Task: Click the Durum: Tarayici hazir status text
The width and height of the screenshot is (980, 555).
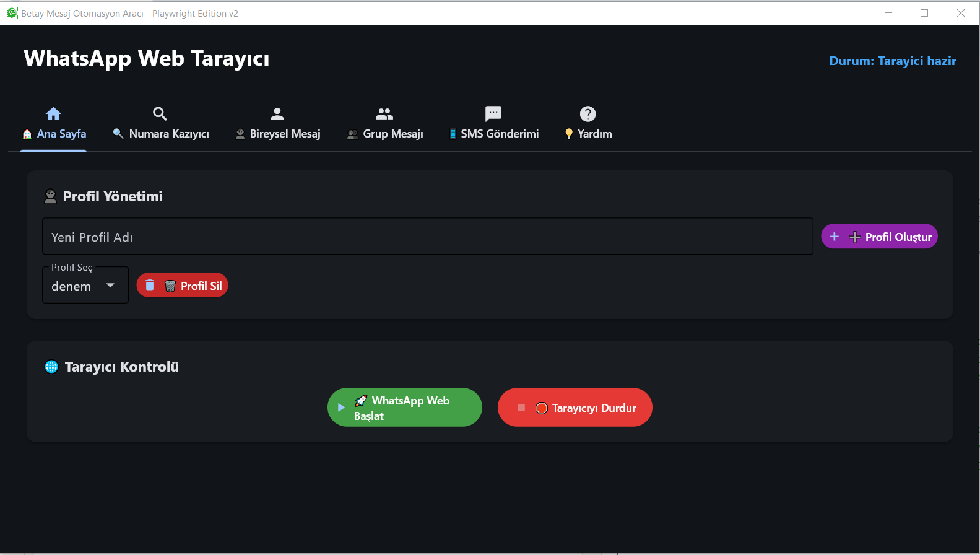Action: (893, 61)
